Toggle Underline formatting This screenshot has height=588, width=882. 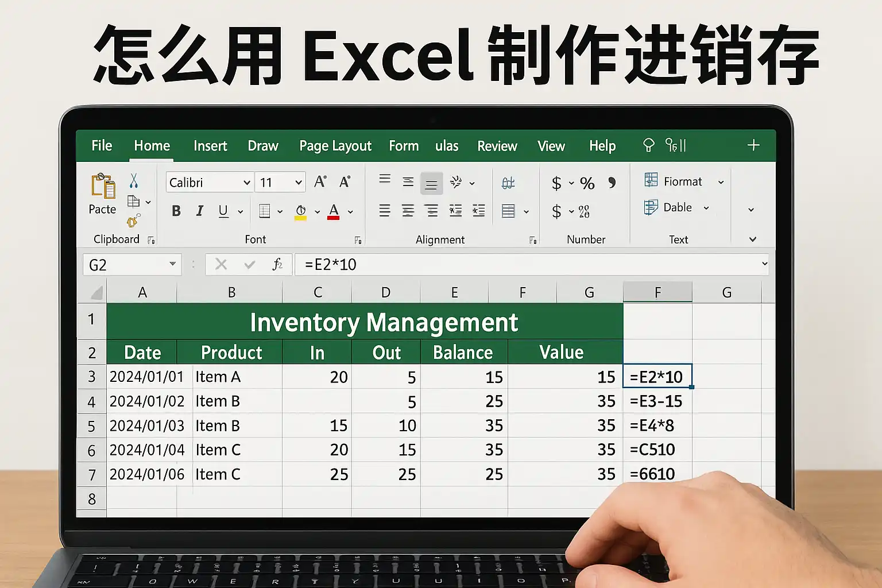pos(223,211)
